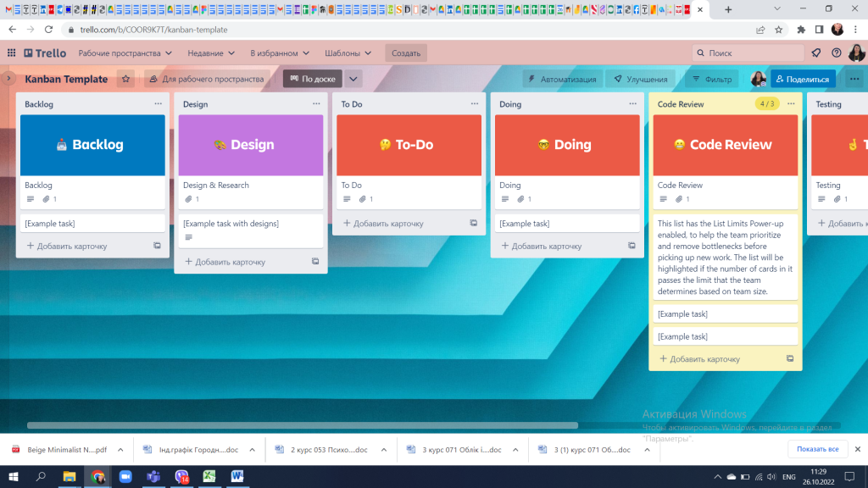Expand the В избранном dropdown
868x488 pixels.
pos(280,53)
